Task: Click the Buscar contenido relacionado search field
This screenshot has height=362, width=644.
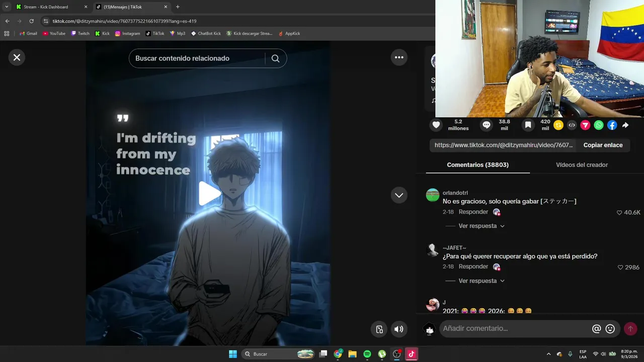Action: [198, 58]
